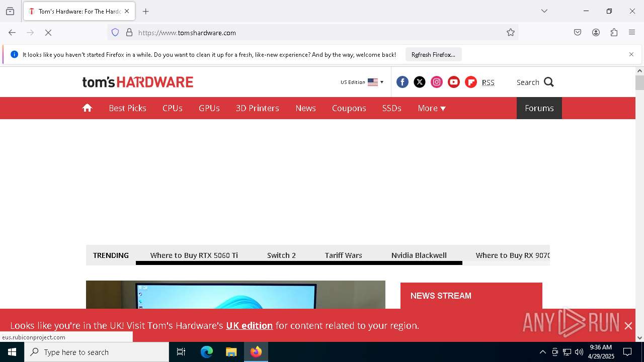The width and height of the screenshot is (644, 362).
Task: Stop page loading button
Action: point(48,33)
